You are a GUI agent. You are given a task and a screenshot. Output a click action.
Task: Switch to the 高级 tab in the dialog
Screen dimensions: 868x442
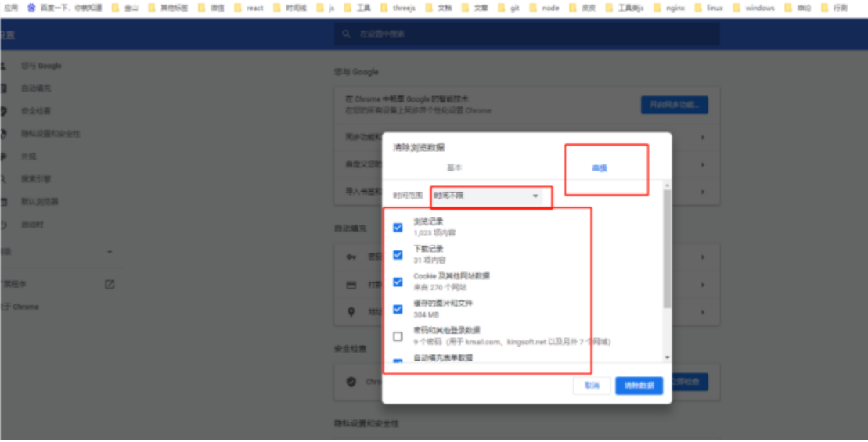tap(600, 168)
